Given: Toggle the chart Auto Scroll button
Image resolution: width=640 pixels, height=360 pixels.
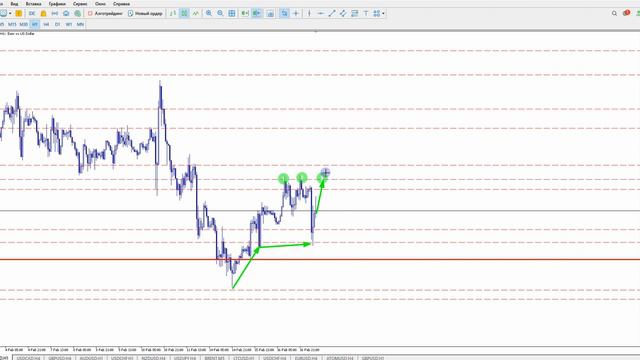Looking at the screenshot, I should point(244,13).
